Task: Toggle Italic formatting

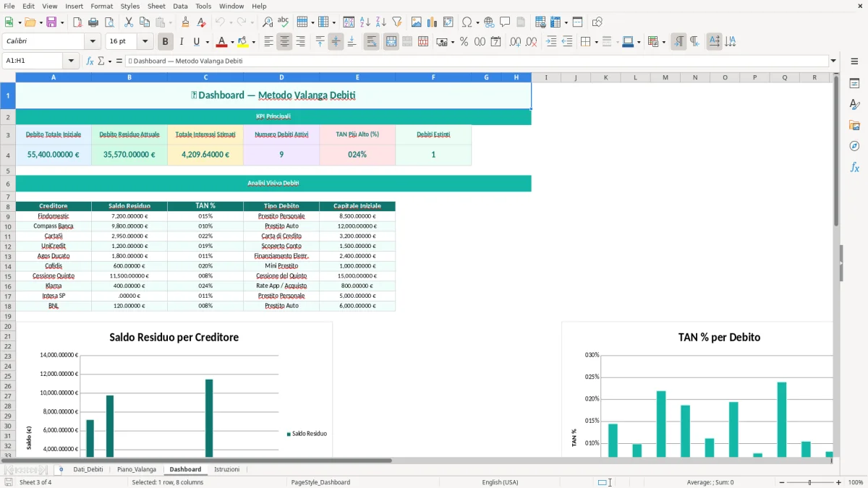Action: pos(182,42)
